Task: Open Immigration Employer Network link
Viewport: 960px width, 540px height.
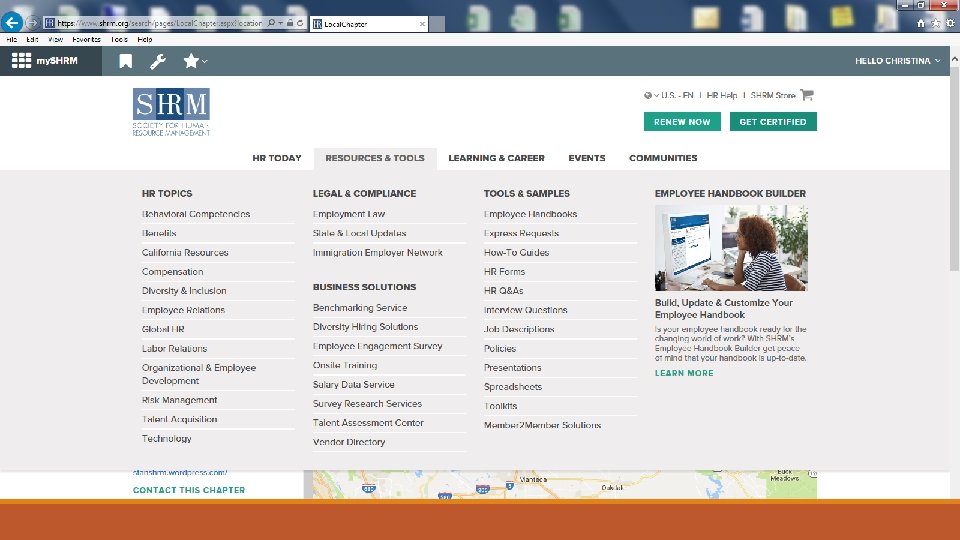Action: 378,252
